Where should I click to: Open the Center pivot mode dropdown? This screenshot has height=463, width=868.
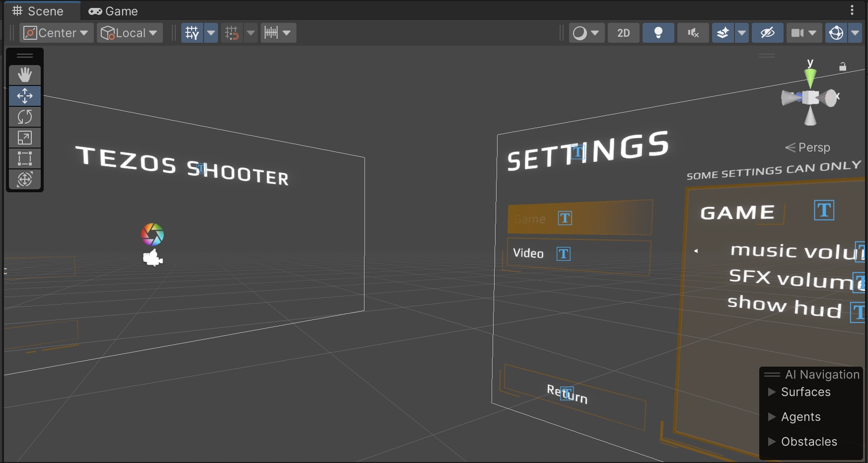[56, 33]
